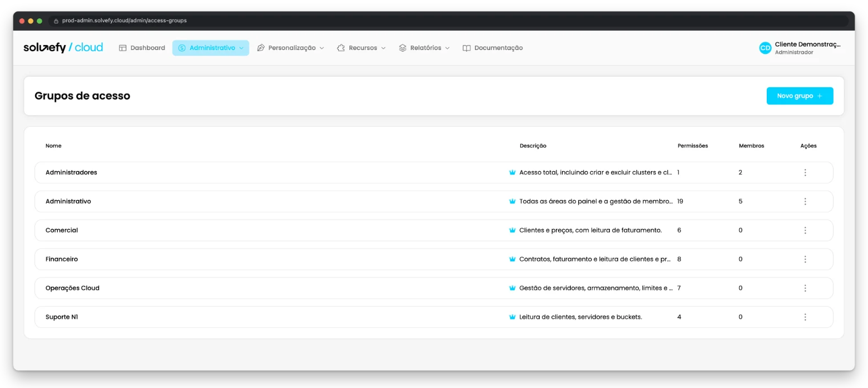Open the Documentação page
Screen dimensions: 868x388
pos(492,48)
